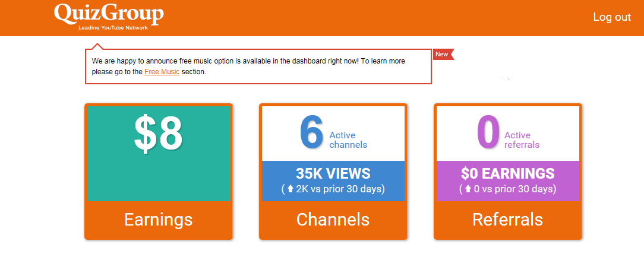Open the Referrals card button

click(507, 220)
